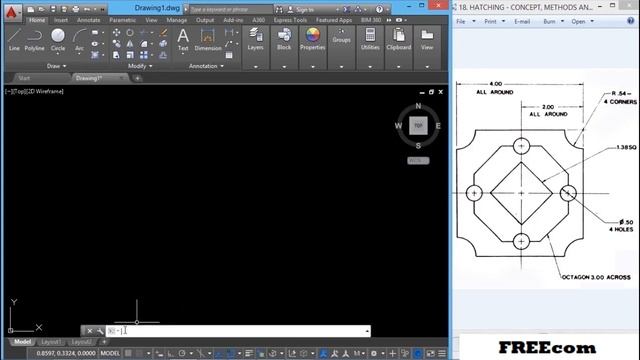Select the Copy tool in Modify panel
This screenshot has width=640, height=360.
tap(116, 44)
